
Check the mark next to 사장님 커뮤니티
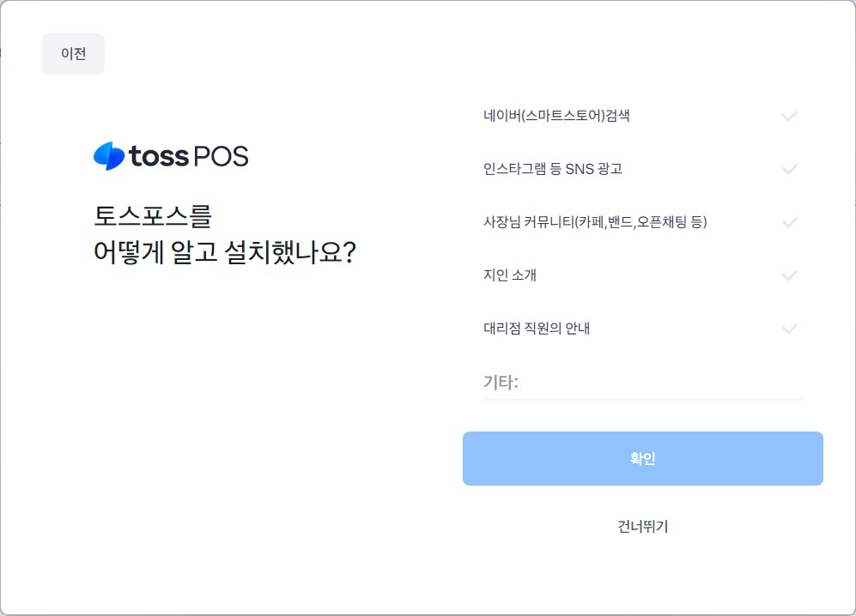790,222
